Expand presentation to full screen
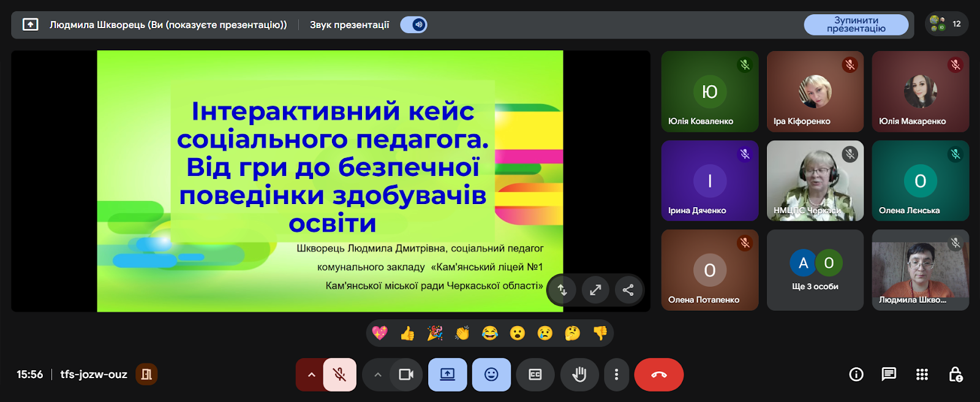This screenshot has height=402, width=980. [x=595, y=290]
